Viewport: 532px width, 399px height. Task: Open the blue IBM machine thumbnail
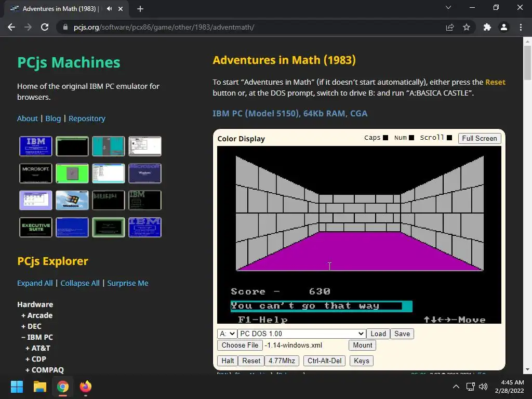point(36,146)
